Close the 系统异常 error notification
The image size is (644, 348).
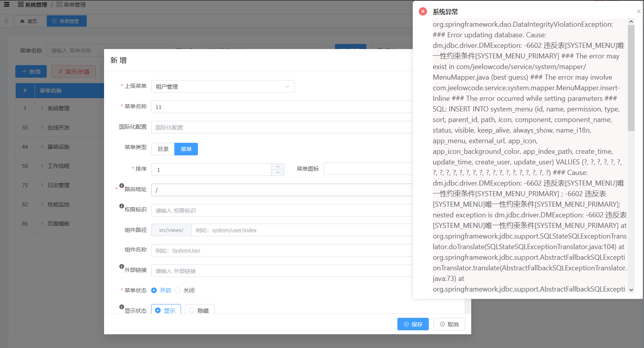pos(639,11)
